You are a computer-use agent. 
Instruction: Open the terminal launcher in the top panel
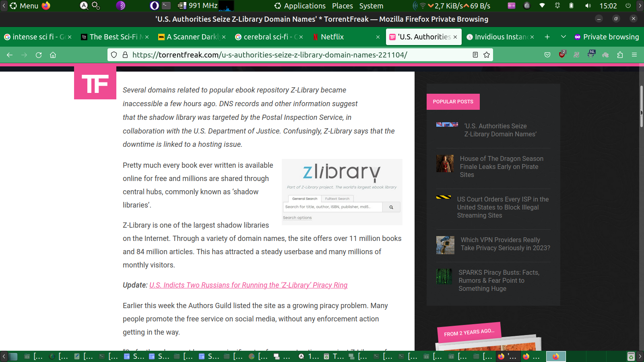(166, 6)
